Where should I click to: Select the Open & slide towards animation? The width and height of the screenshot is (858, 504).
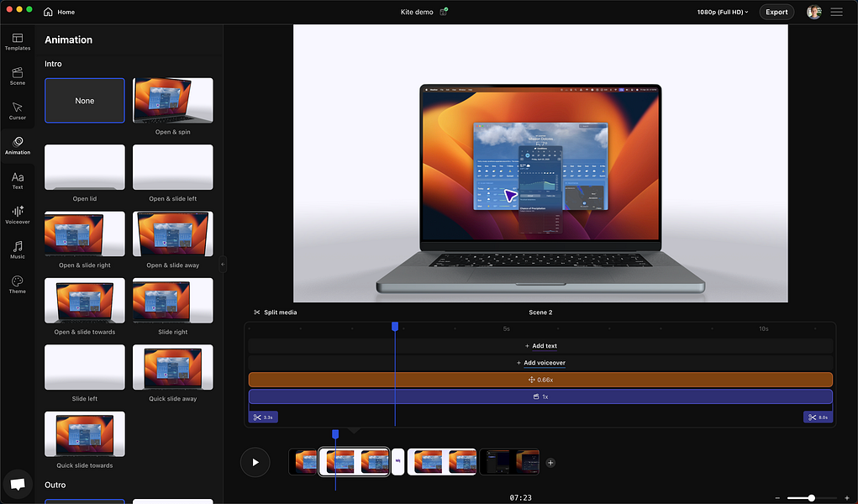85,301
